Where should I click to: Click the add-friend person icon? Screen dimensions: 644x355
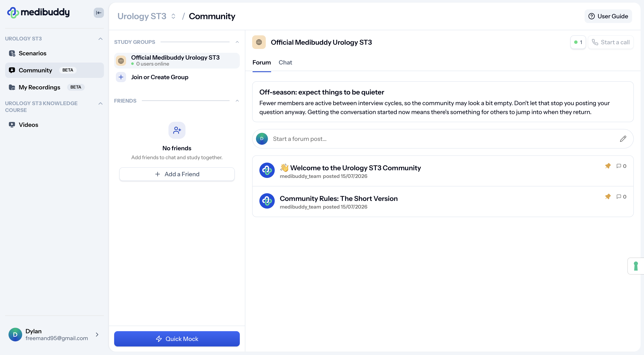(177, 130)
